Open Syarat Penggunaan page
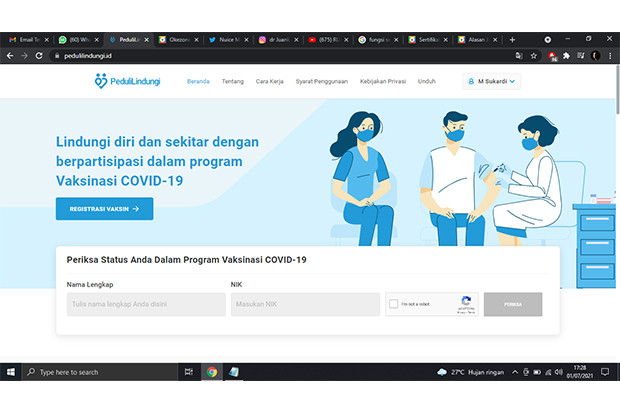Screen dimensions: 620x413 (x=322, y=81)
